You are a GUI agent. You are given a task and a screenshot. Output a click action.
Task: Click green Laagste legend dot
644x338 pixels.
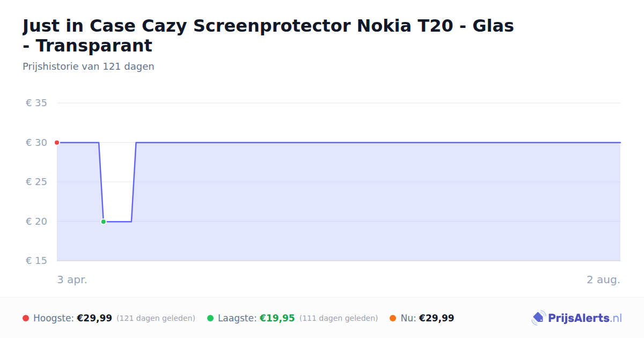210,318
